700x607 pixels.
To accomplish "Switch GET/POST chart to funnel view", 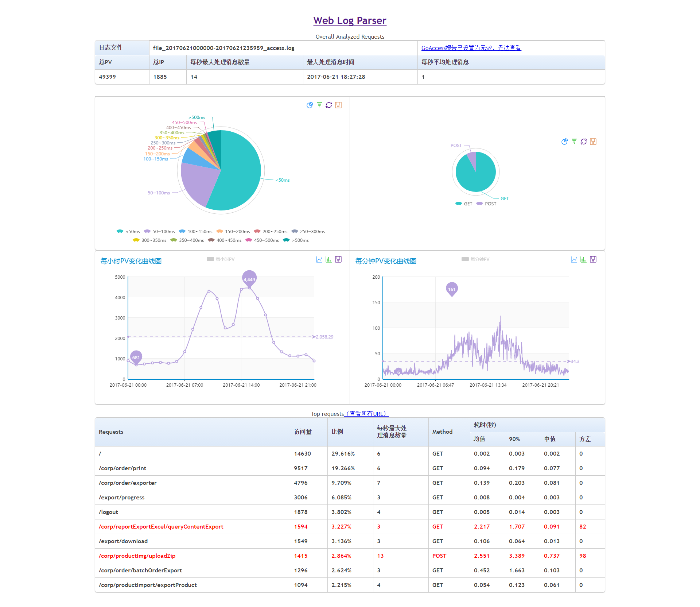I will 574,142.
